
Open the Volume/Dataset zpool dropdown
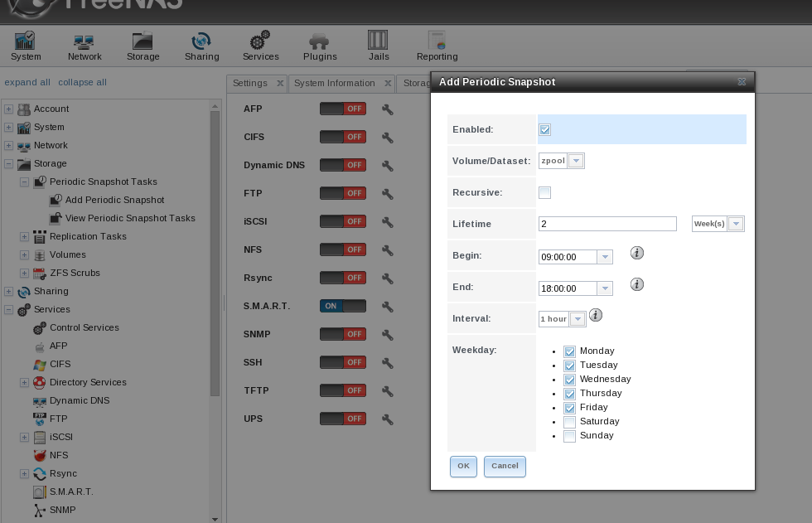576,161
